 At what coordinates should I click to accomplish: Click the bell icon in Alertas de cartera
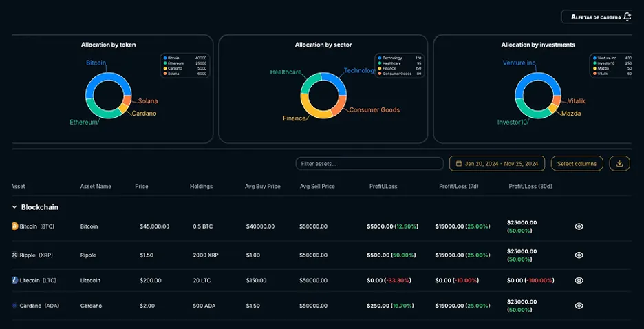tap(627, 17)
